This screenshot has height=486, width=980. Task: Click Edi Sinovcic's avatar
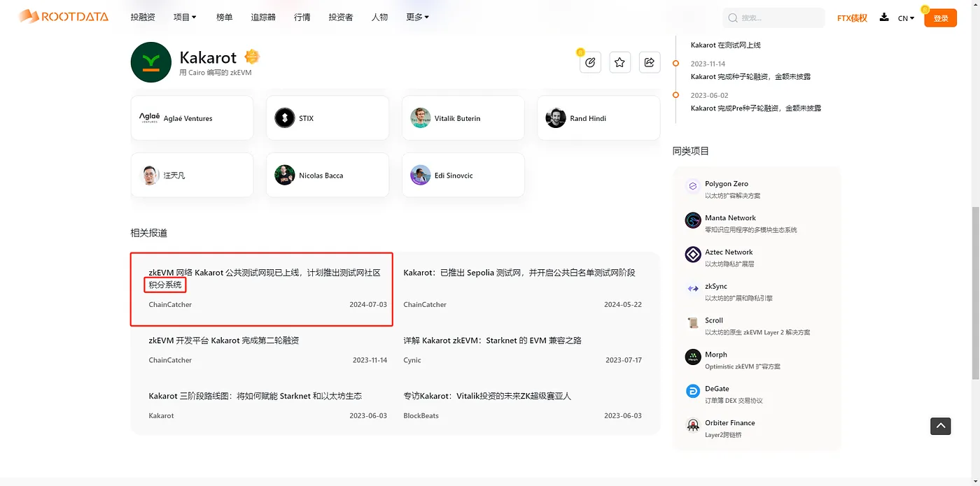(x=420, y=176)
